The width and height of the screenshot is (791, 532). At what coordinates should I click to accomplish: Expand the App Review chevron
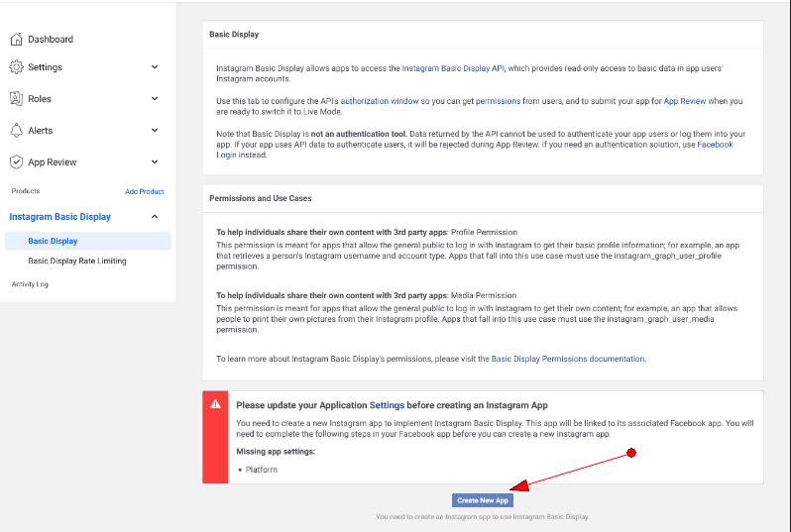click(155, 162)
